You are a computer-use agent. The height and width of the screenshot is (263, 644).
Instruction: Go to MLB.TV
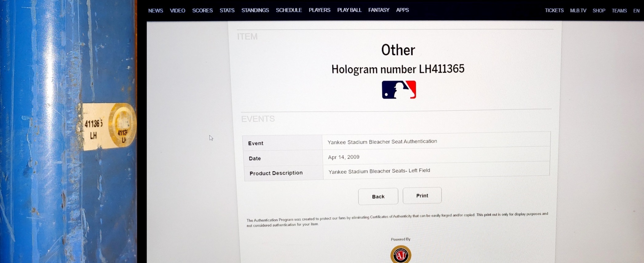[x=578, y=11]
